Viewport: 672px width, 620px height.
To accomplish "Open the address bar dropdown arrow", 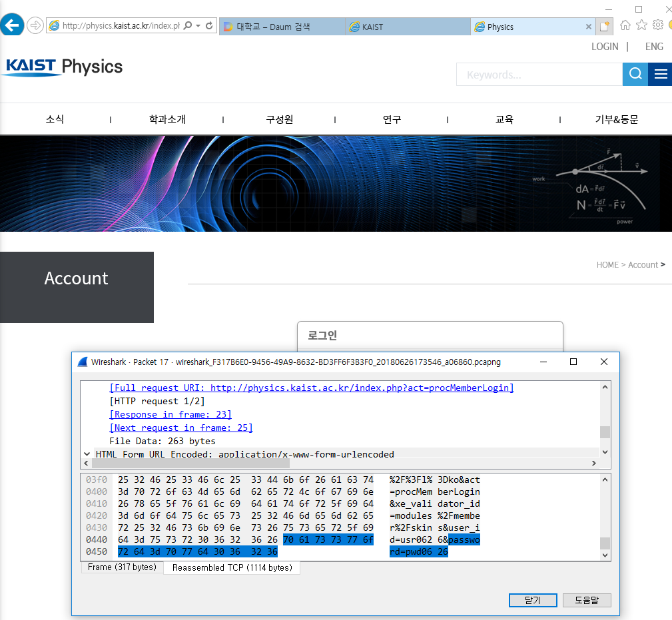I will pyautogui.click(x=198, y=26).
